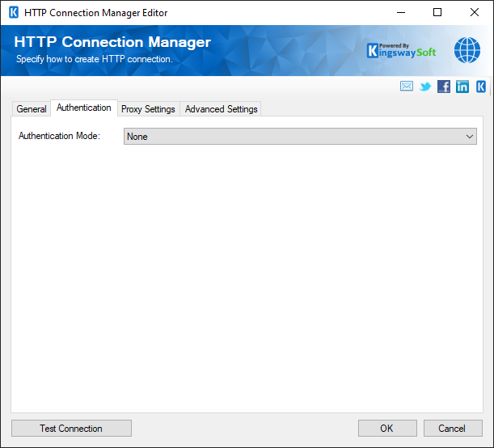Select the Authentication tab
The width and height of the screenshot is (494, 448).
pyautogui.click(x=84, y=108)
